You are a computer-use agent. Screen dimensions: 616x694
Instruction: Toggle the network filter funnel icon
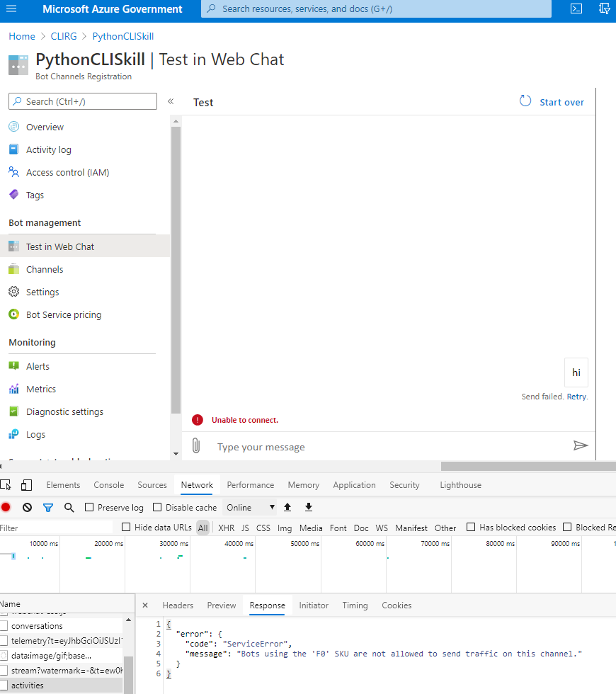click(48, 508)
